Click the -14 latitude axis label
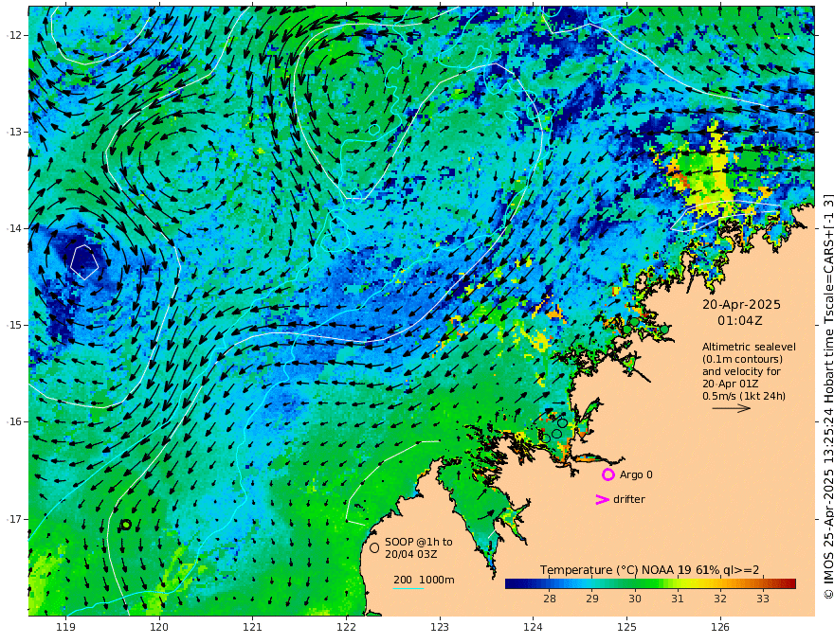This screenshot has width=834, height=644. [x=14, y=228]
